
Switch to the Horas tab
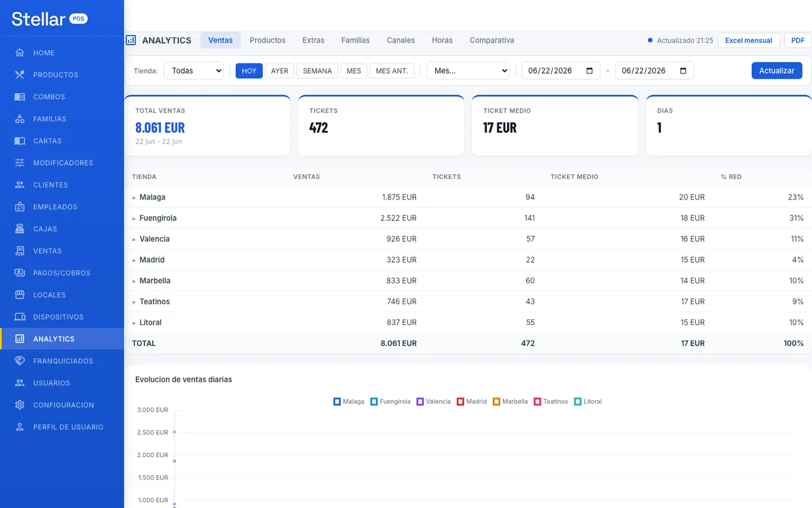tap(442, 40)
